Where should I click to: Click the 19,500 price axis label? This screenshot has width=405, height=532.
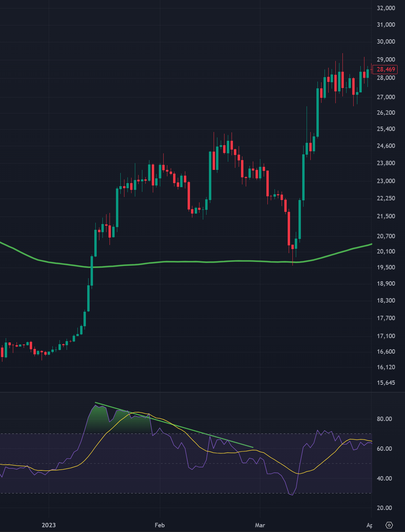[x=386, y=267]
